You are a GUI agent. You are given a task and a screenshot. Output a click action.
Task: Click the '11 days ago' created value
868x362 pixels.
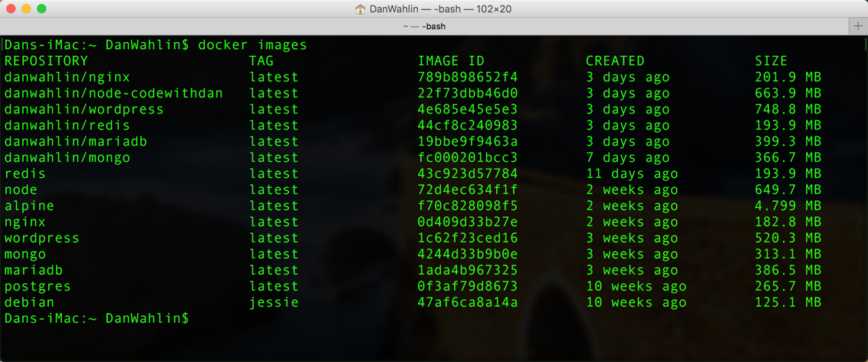632,174
